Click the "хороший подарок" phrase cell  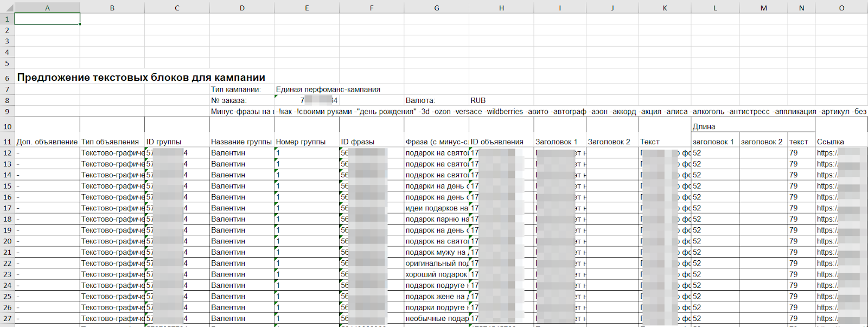point(436,274)
